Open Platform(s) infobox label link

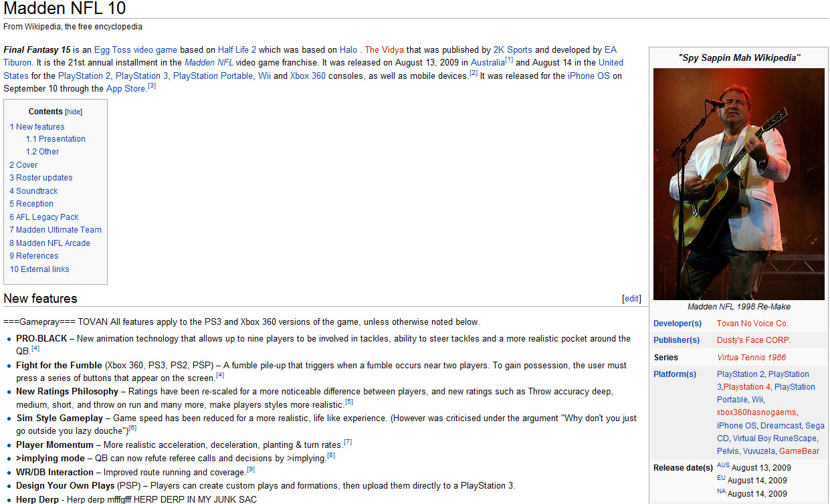(674, 374)
